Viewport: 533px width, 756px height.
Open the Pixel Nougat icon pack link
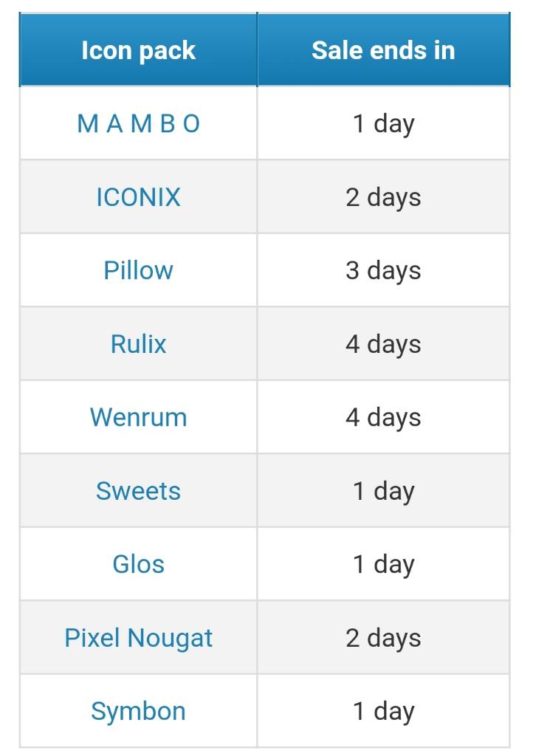tap(138, 639)
